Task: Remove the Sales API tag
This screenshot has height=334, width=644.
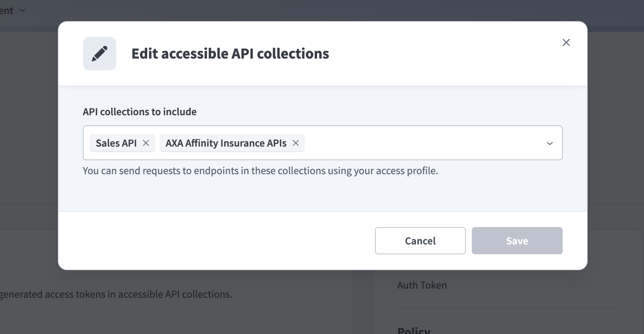Action: pos(146,143)
